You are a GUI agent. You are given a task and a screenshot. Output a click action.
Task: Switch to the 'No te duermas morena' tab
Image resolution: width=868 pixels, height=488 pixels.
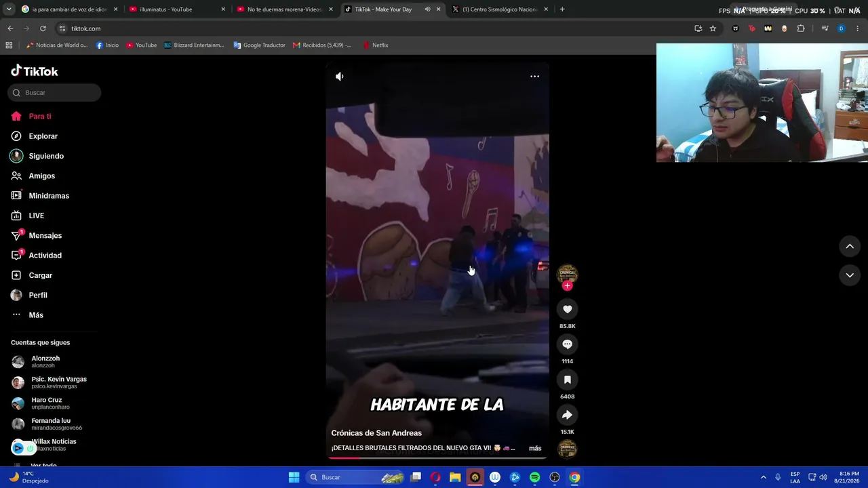283,9
